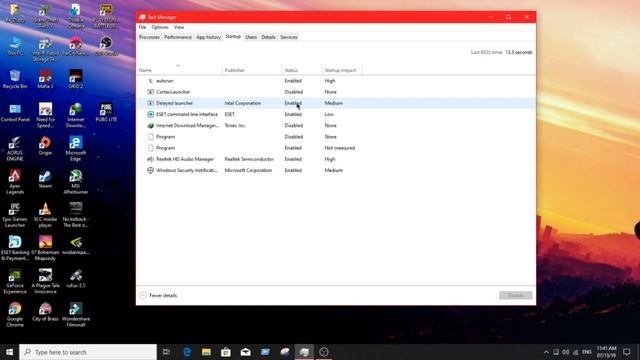The width and height of the screenshot is (640, 360).
Task: Select the ESET command line interface entry
Action: click(336, 114)
